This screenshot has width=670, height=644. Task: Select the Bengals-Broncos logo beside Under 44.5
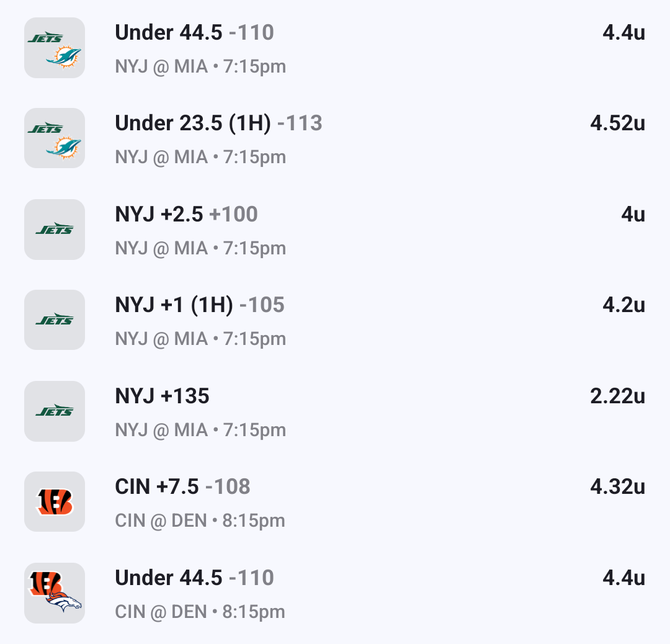pyautogui.click(x=55, y=593)
